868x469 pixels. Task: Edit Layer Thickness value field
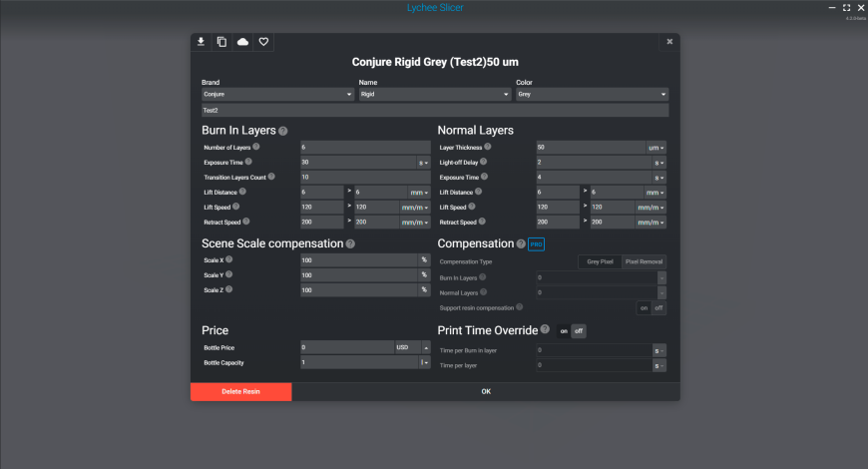pos(591,148)
